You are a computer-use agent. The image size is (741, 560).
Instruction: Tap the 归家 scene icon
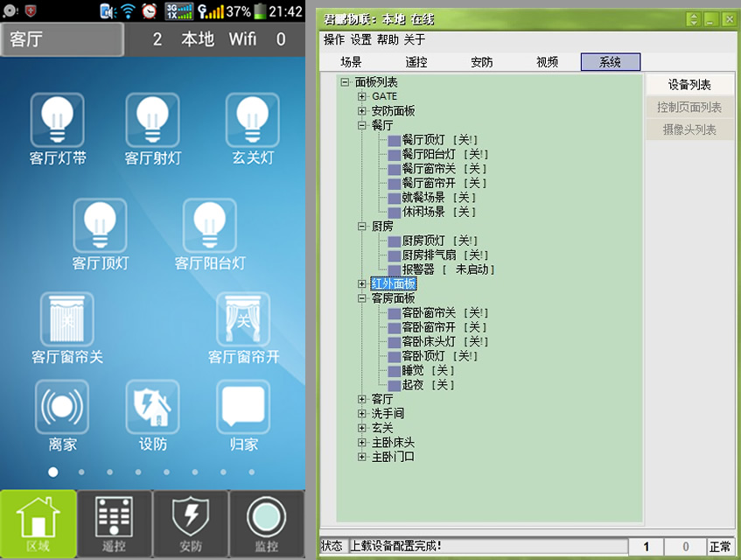tap(244, 407)
